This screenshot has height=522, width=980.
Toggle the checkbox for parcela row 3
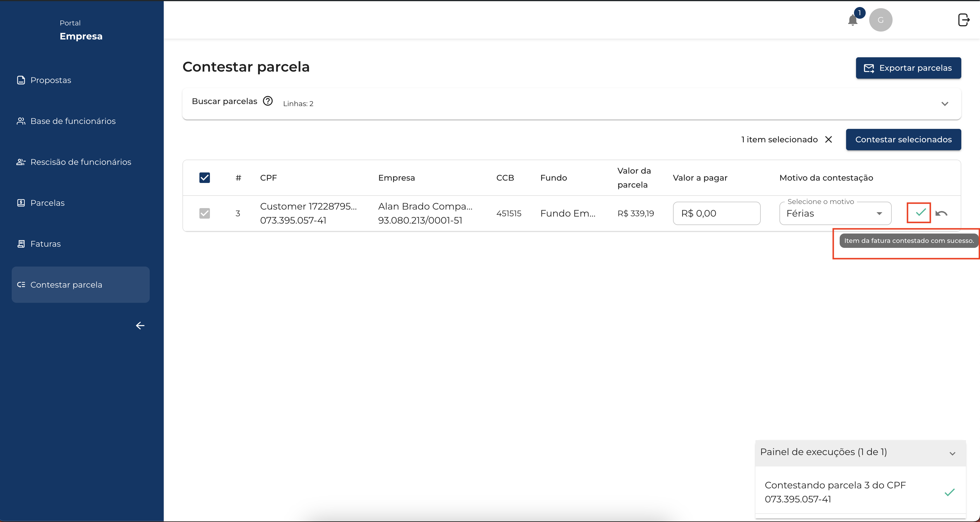(204, 213)
